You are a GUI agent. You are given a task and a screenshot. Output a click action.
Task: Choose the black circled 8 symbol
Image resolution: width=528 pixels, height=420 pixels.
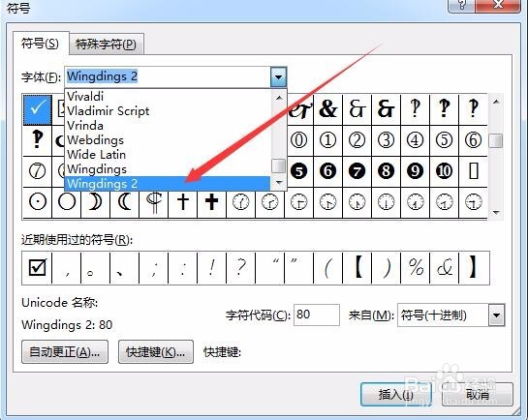pyautogui.click(x=386, y=171)
